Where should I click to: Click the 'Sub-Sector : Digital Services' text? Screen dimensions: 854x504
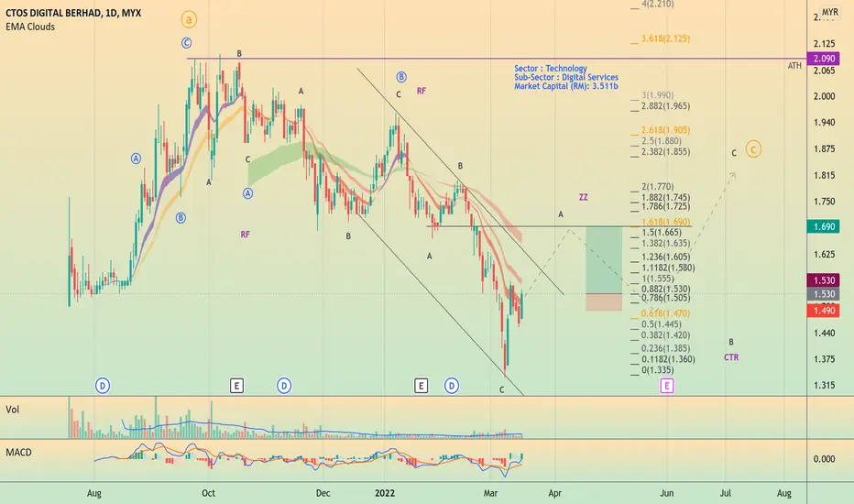(566, 77)
